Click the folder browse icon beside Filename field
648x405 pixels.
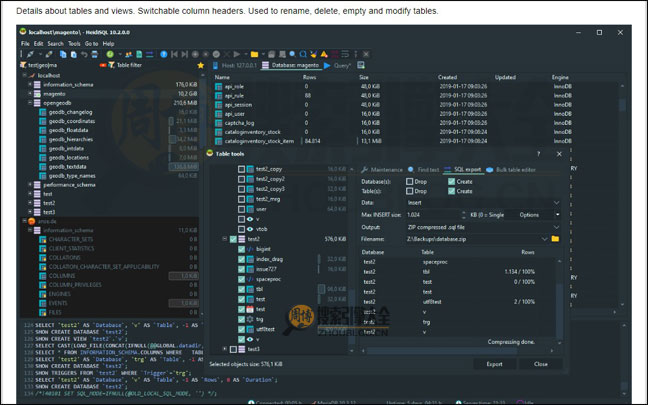555,239
